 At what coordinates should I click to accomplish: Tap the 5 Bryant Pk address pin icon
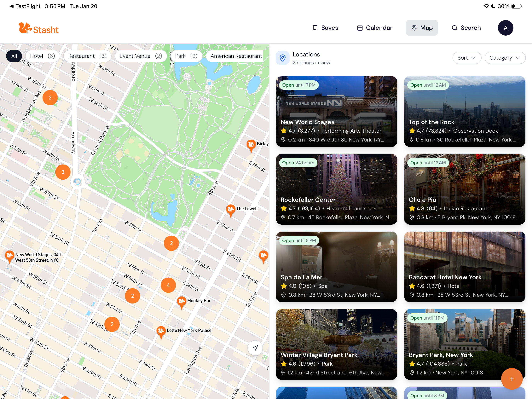point(412,217)
